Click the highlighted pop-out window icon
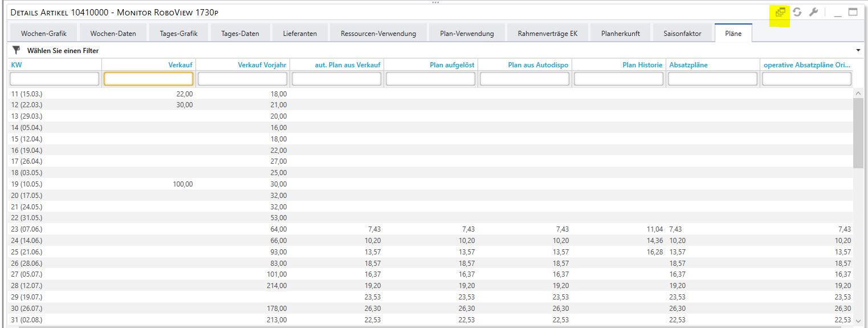This screenshot has height=328, width=868. [x=780, y=12]
